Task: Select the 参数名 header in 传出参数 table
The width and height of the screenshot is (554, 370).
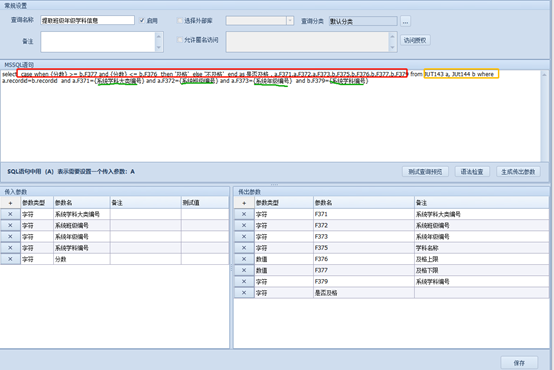Action: (364, 203)
